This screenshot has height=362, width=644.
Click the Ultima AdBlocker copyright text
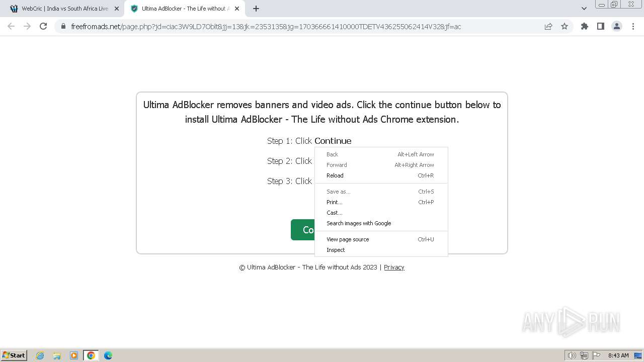tap(308, 267)
